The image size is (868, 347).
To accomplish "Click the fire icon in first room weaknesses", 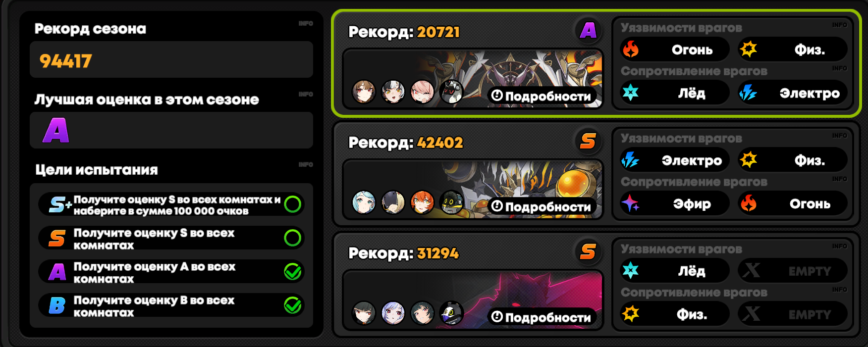I will point(631,49).
